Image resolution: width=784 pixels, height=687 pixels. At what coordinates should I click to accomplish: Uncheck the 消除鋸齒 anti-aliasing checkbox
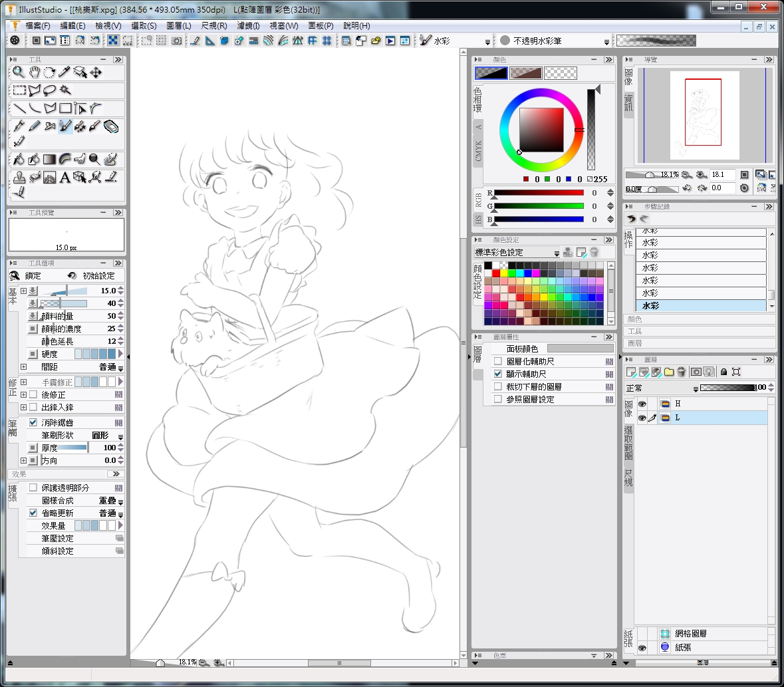(33, 422)
